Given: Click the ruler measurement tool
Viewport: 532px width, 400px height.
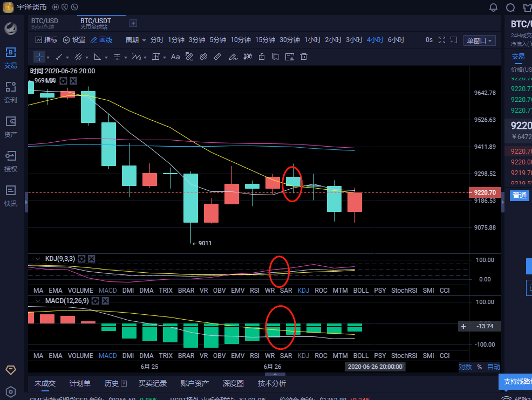Looking at the screenshot, I should coord(218,57).
